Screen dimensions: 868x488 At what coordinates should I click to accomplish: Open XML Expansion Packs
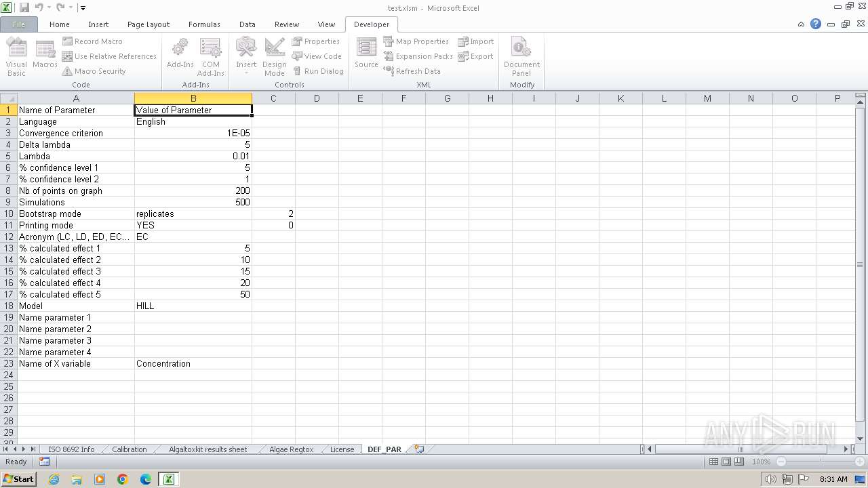click(x=418, y=56)
